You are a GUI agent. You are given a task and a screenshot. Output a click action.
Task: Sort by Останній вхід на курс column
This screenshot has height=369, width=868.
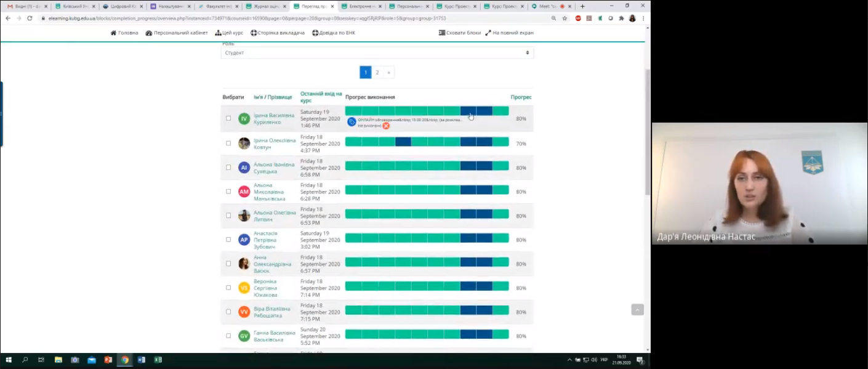[x=321, y=97]
